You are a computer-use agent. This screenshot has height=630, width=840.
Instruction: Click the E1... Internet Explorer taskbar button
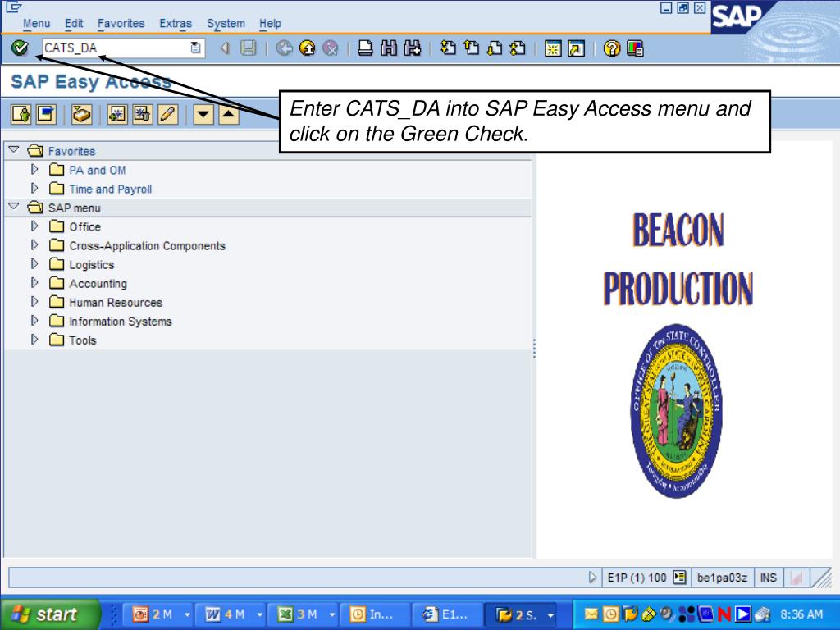[448, 614]
